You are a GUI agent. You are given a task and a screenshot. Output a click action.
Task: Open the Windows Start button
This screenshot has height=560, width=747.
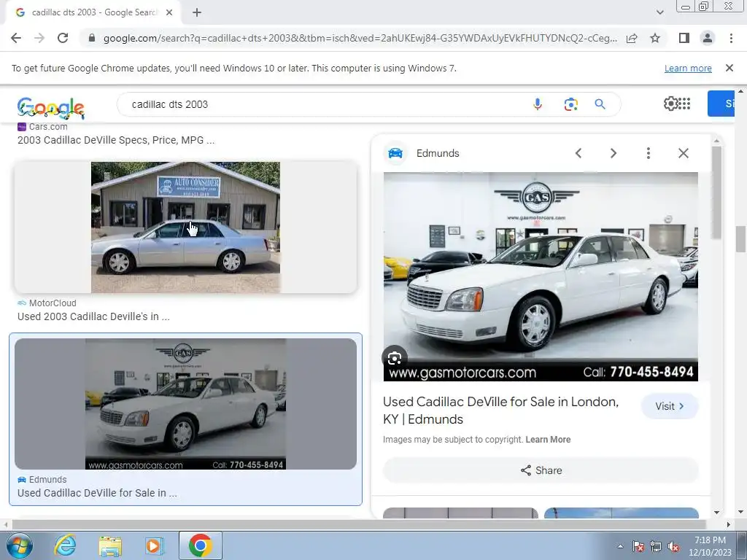(20, 545)
